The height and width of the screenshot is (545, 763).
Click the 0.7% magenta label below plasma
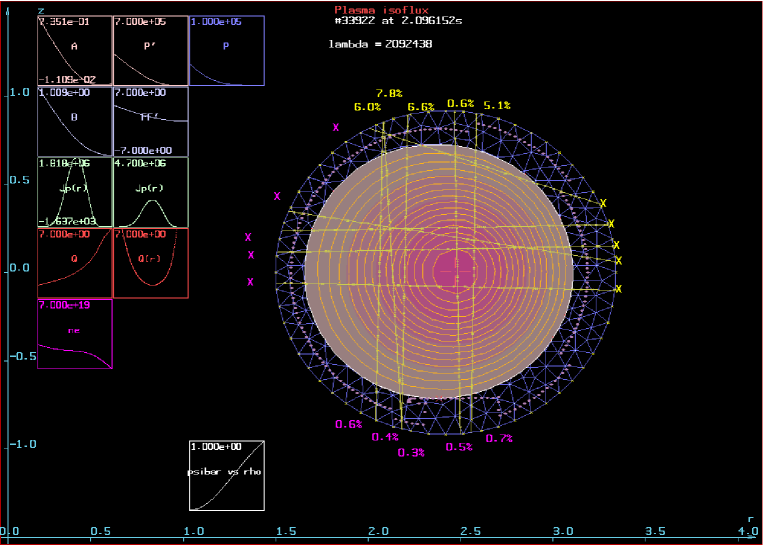pos(499,438)
